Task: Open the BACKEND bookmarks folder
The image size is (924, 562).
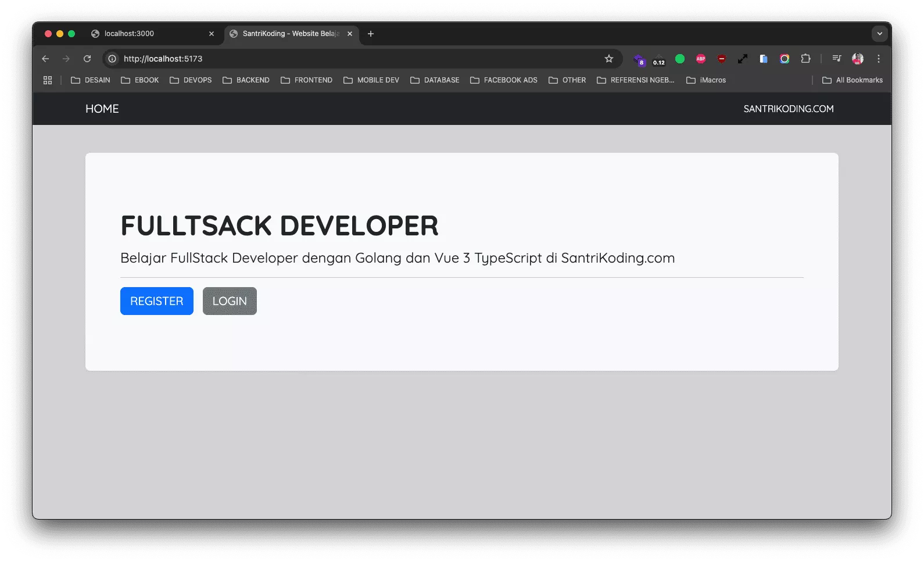Action: [x=246, y=80]
